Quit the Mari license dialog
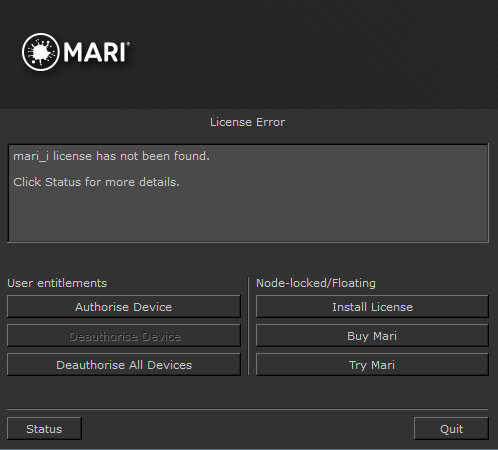The width and height of the screenshot is (498, 450). tap(451, 429)
